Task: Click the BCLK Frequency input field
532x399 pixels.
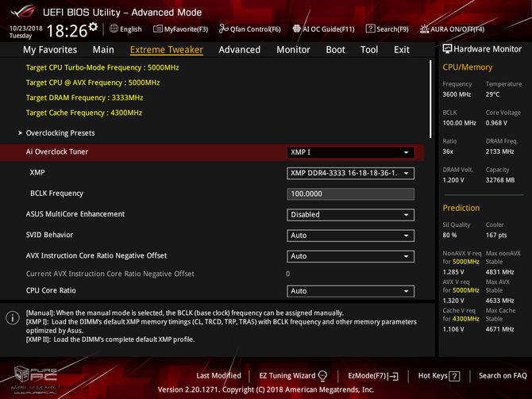Action: 350,194
